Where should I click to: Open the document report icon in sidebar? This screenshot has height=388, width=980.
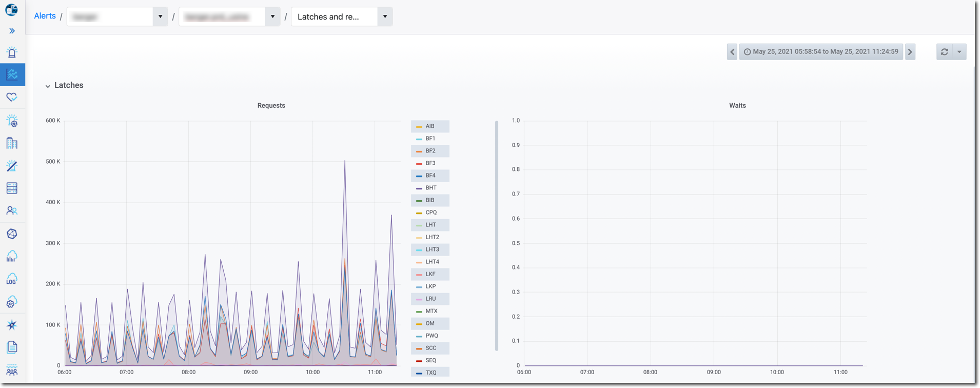tap(12, 347)
